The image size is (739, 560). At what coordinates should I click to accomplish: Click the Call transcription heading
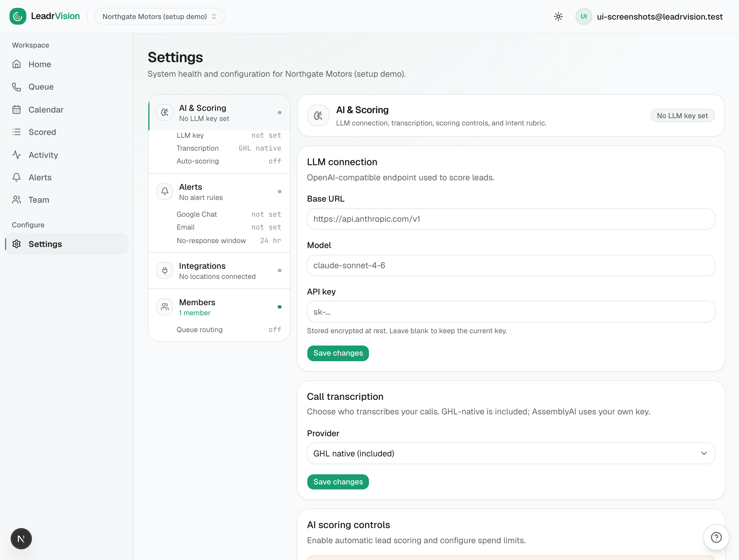pyautogui.click(x=345, y=396)
